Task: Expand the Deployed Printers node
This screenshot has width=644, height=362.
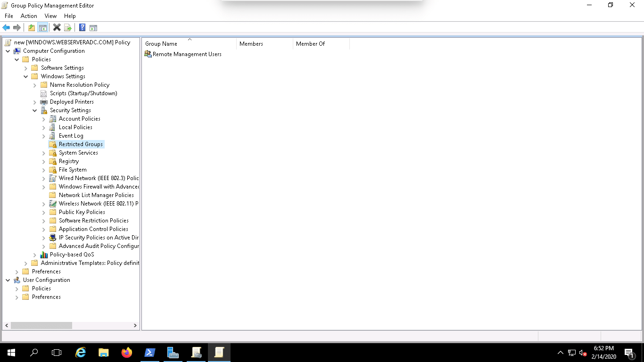Action: (35, 102)
